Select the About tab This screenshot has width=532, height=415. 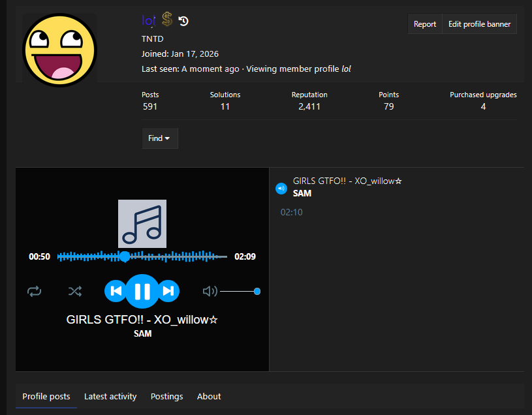[209, 396]
